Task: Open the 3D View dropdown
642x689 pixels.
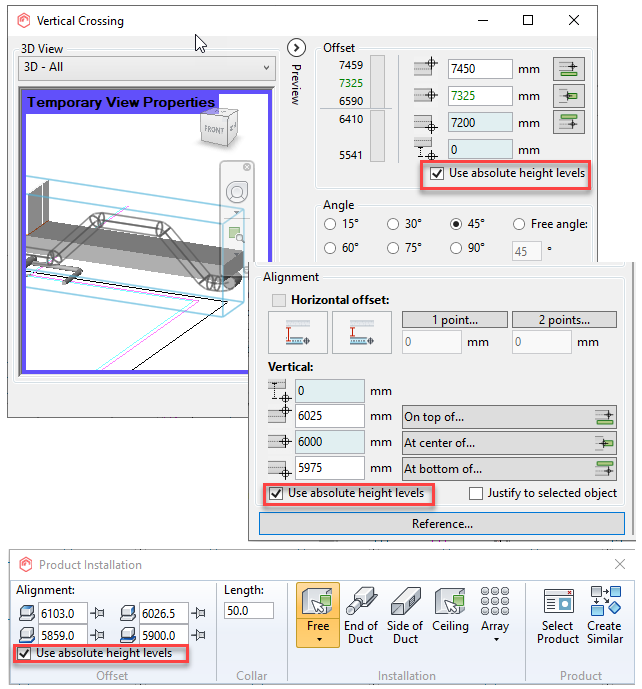Action: [x=146, y=67]
